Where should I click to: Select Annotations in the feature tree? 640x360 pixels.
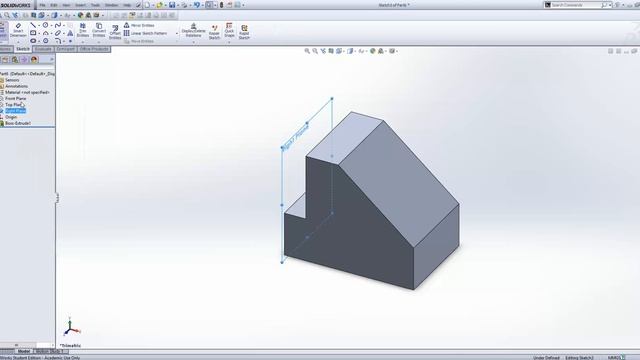click(16, 86)
